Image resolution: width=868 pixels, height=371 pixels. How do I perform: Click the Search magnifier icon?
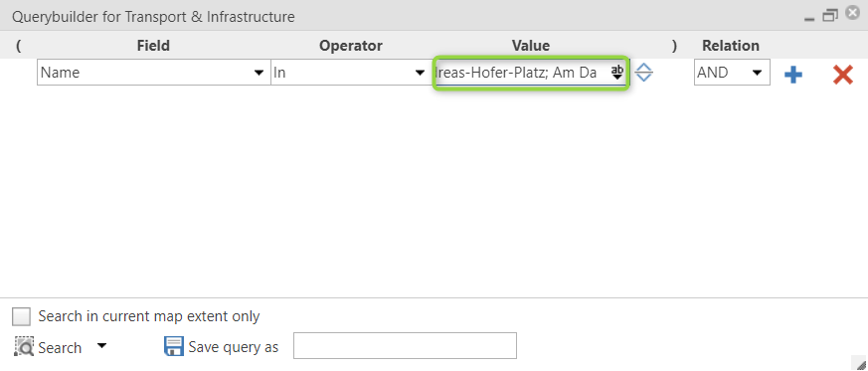[23, 347]
